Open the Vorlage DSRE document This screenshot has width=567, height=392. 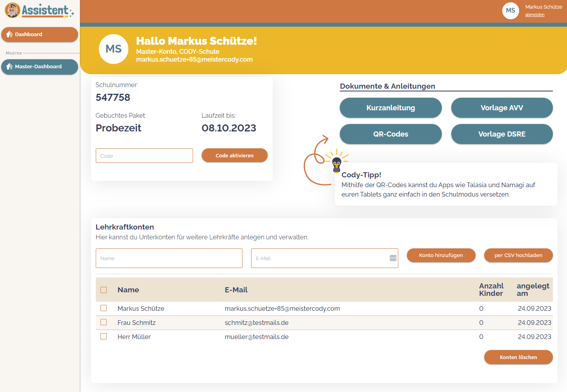pyautogui.click(x=502, y=134)
